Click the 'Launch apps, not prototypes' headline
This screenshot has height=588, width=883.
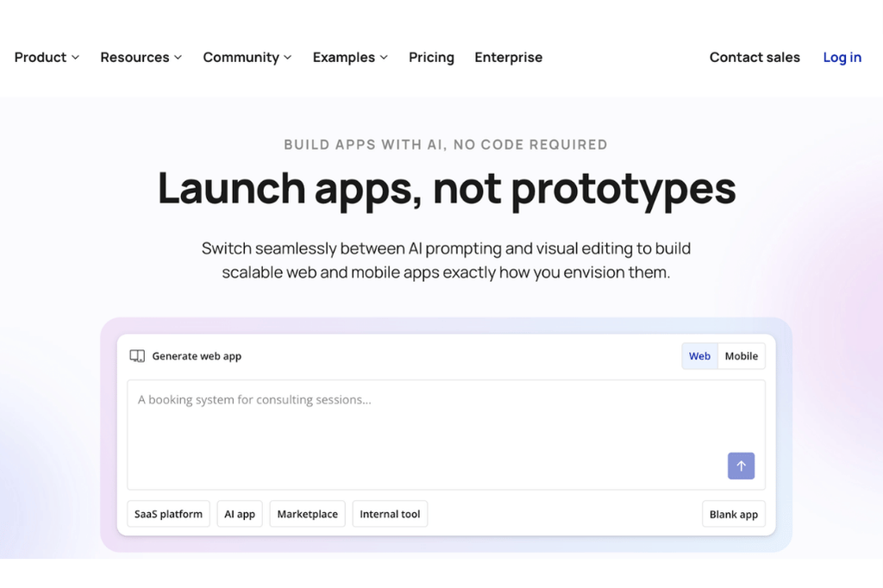click(446, 188)
